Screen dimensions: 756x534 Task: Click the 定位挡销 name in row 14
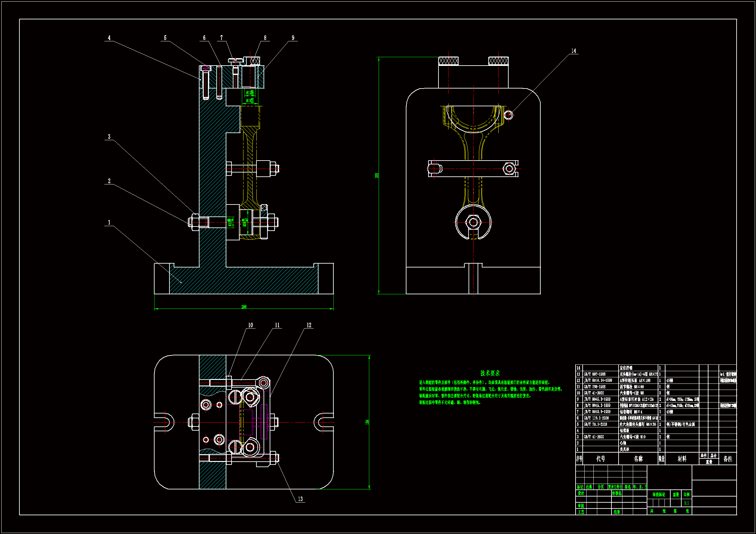(626, 368)
